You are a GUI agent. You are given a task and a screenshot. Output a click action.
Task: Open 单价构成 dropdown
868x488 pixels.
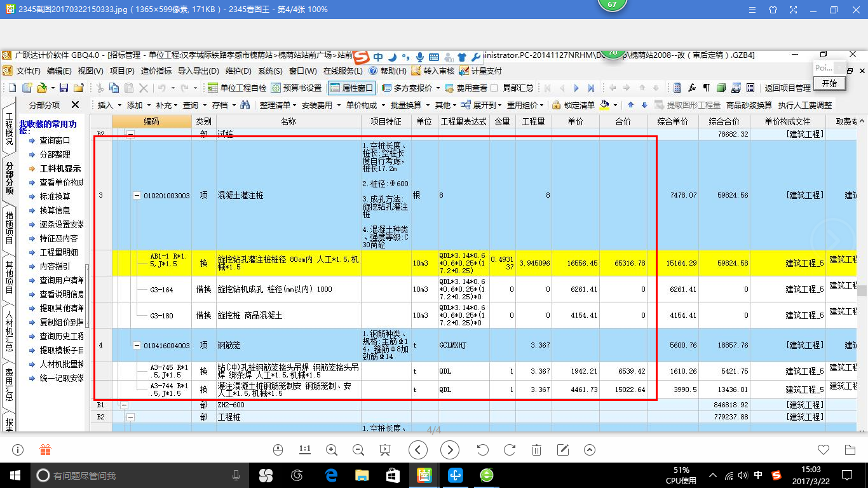click(365, 105)
